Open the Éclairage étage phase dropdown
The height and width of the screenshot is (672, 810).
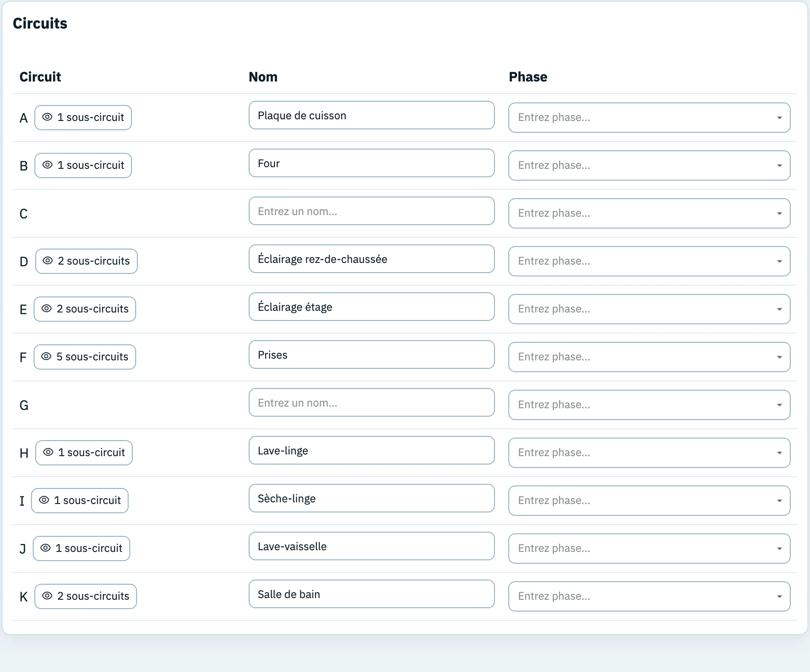[649, 309]
